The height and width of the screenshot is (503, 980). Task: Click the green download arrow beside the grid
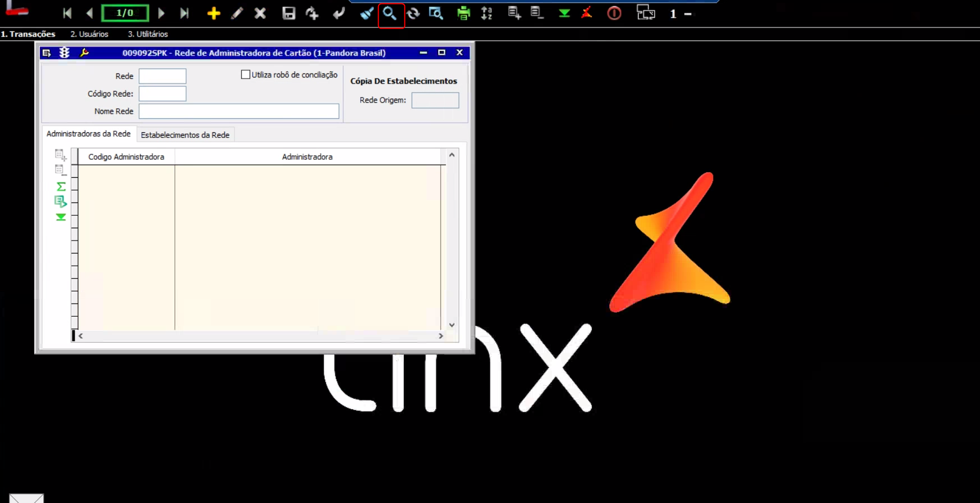(x=61, y=217)
